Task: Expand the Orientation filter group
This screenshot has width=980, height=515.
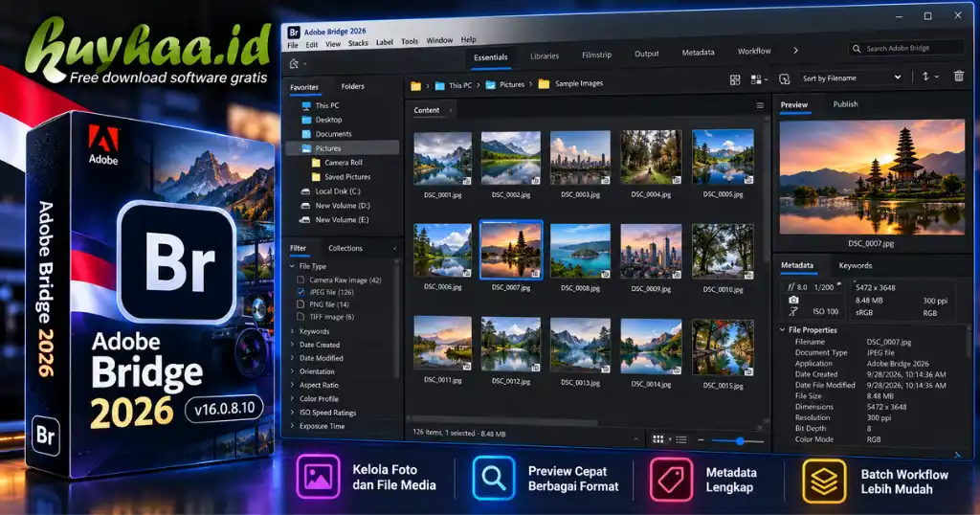Action: coord(292,371)
